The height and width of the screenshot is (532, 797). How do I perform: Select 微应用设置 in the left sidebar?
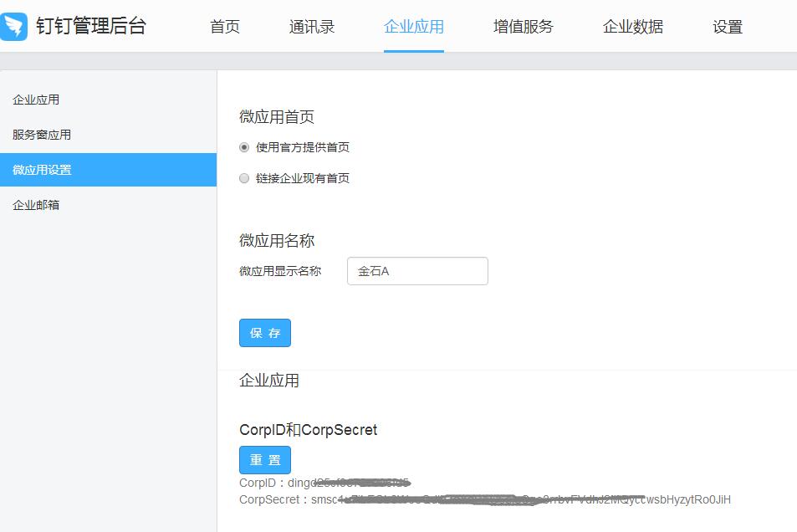point(42,170)
